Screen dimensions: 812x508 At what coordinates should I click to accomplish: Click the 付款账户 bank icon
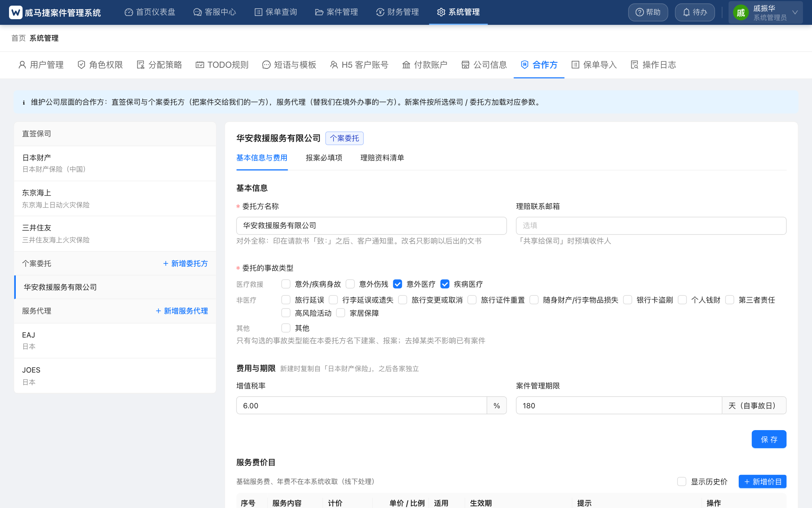(x=406, y=65)
